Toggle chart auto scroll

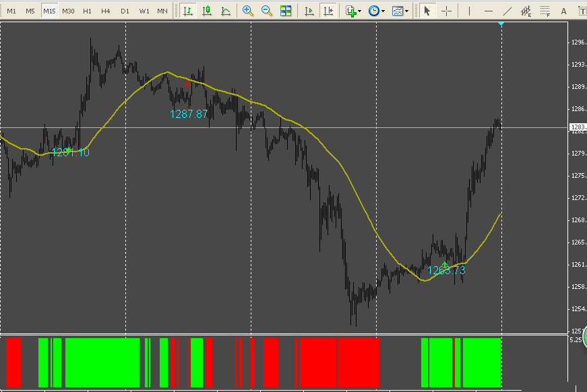click(309, 11)
